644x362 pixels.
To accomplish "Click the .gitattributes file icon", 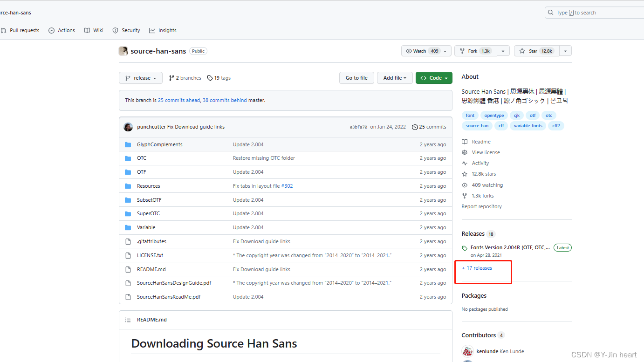I will click(x=128, y=241).
